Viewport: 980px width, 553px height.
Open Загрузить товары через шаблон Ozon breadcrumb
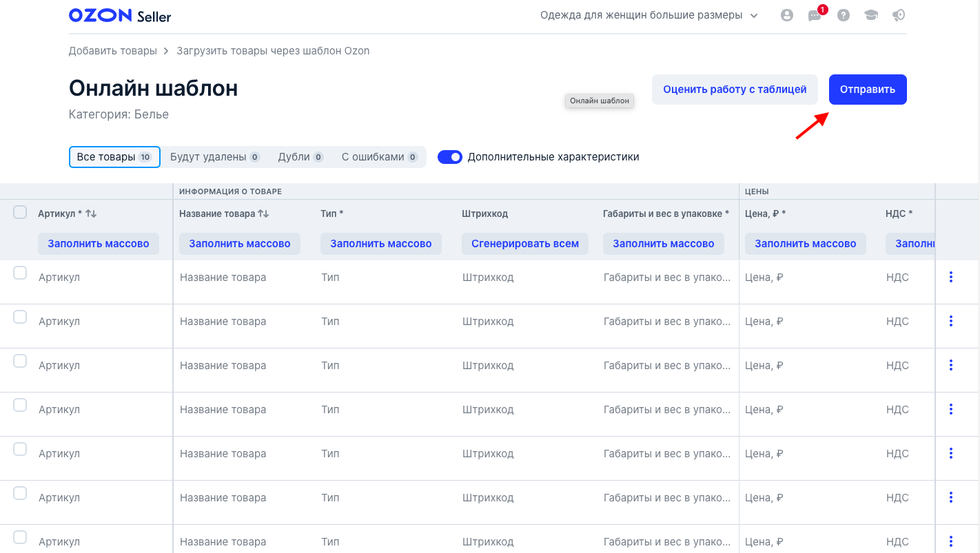point(273,51)
